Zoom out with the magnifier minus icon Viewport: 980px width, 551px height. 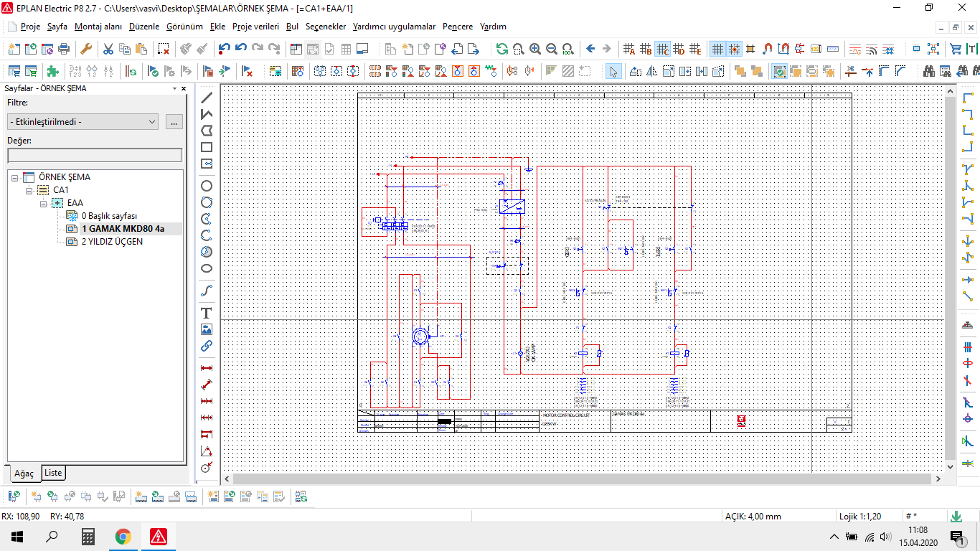[x=552, y=49]
